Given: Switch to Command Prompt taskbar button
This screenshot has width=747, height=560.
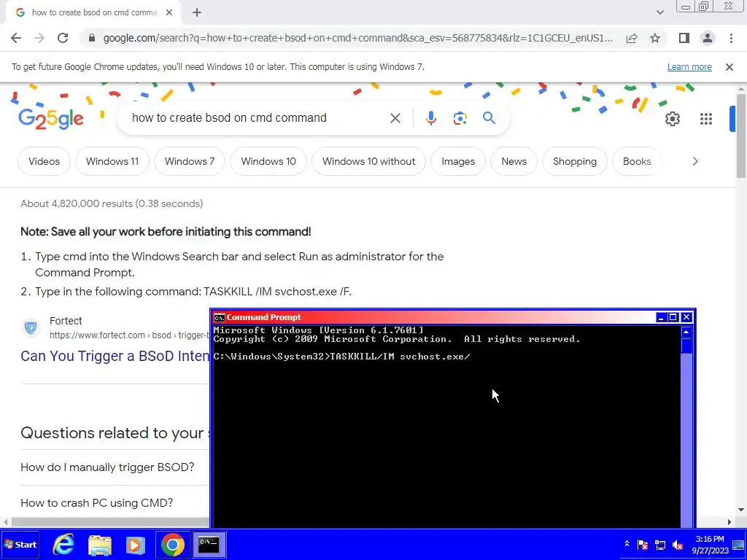Looking at the screenshot, I should tap(209, 545).
